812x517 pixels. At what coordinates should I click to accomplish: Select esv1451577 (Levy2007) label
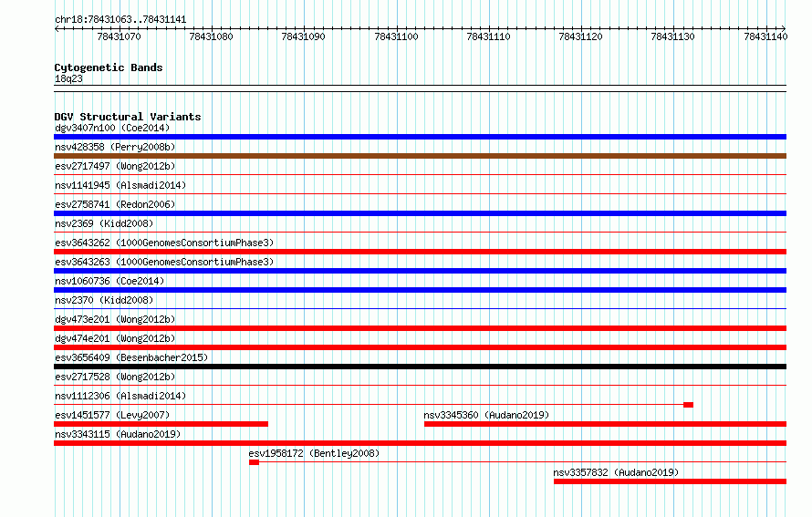pyautogui.click(x=112, y=415)
